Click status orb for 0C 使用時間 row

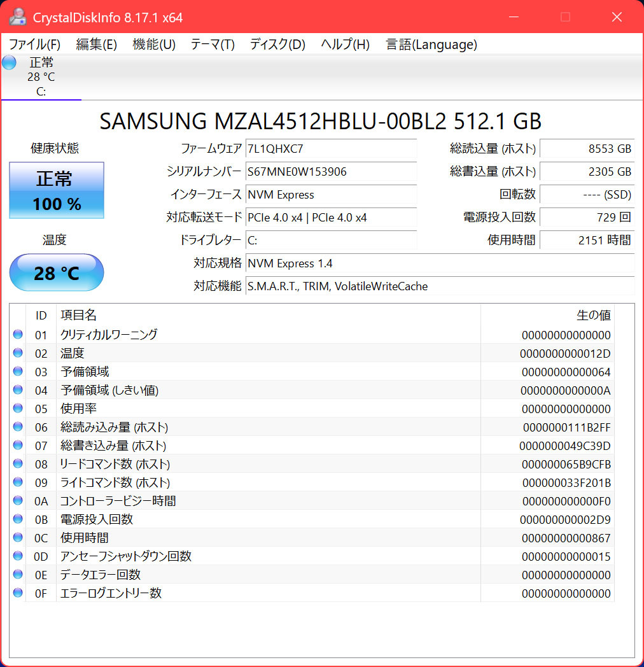pyautogui.click(x=18, y=537)
